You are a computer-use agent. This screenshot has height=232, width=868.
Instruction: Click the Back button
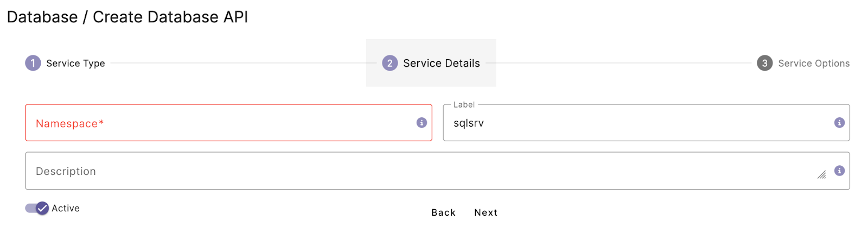point(443,212)
